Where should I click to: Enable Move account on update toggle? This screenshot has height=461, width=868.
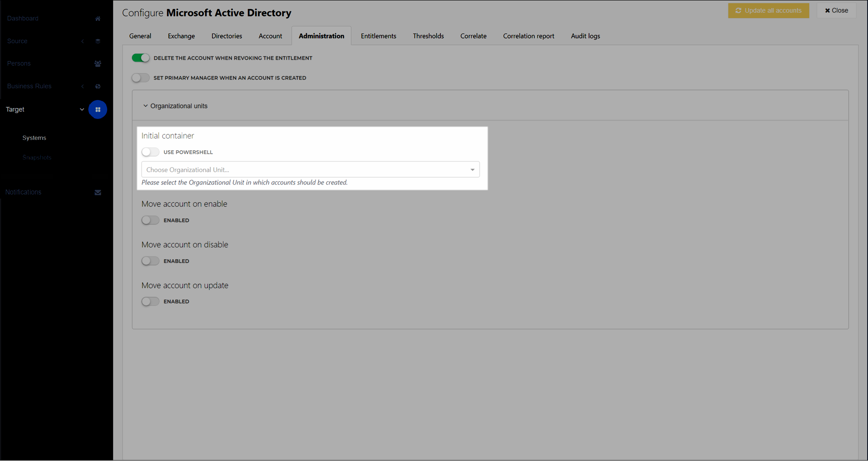click(151, 301)
